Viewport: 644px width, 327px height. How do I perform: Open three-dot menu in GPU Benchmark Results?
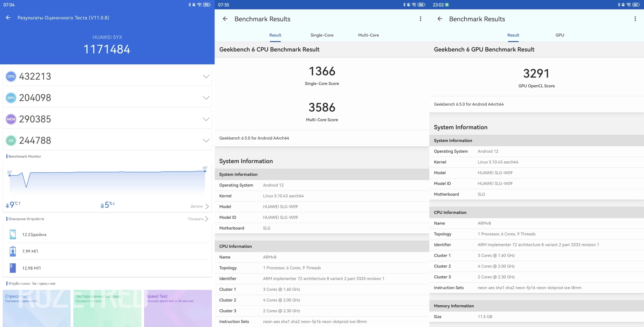(x=635, y=19)
